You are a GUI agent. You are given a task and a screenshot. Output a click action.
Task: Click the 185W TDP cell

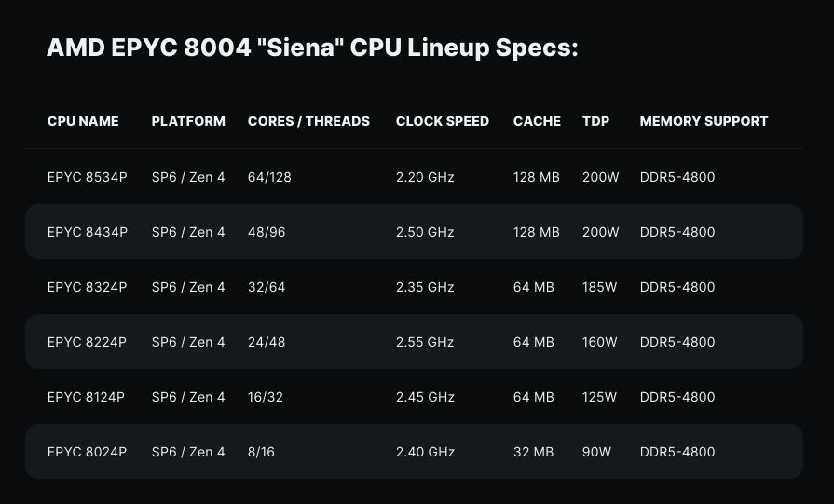(x=599, y=287)
